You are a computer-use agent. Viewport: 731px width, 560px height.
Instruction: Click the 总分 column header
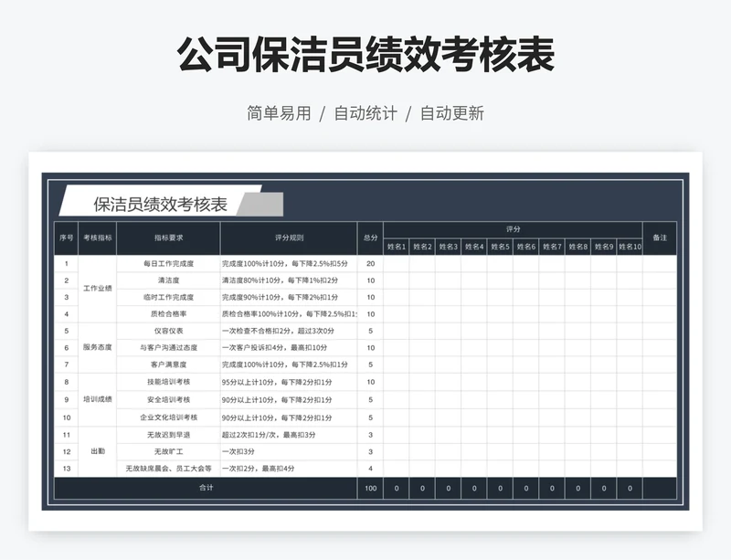(x=370, y=238)
